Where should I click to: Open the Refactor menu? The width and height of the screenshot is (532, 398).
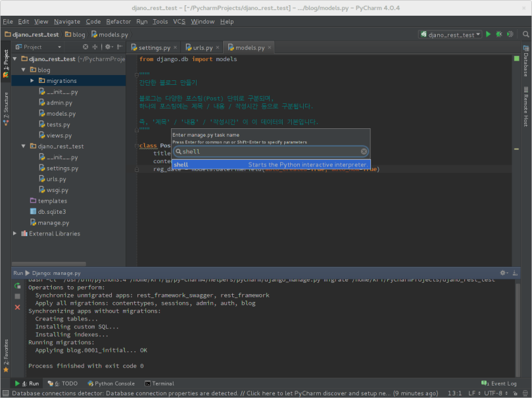coord(118,21)
